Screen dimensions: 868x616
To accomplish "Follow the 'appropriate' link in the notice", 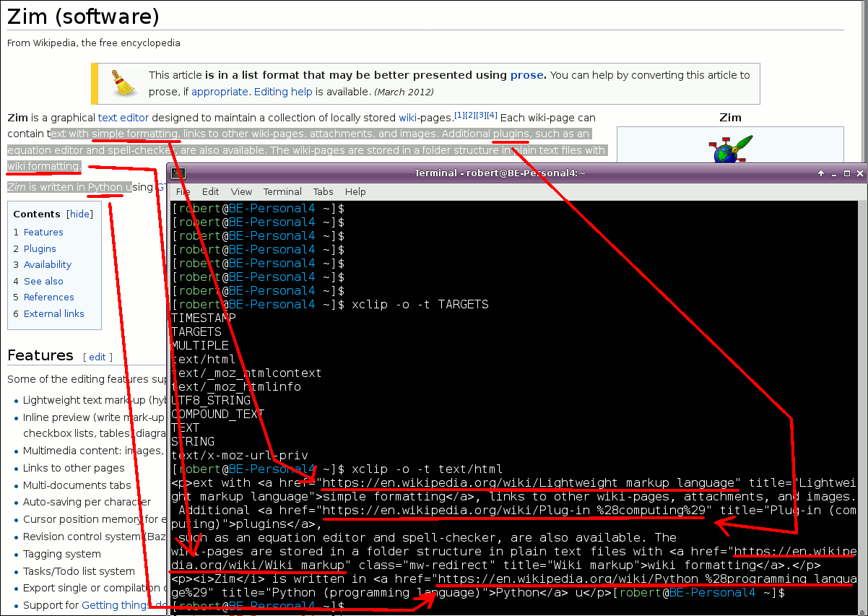I will (x=220, y=92).
